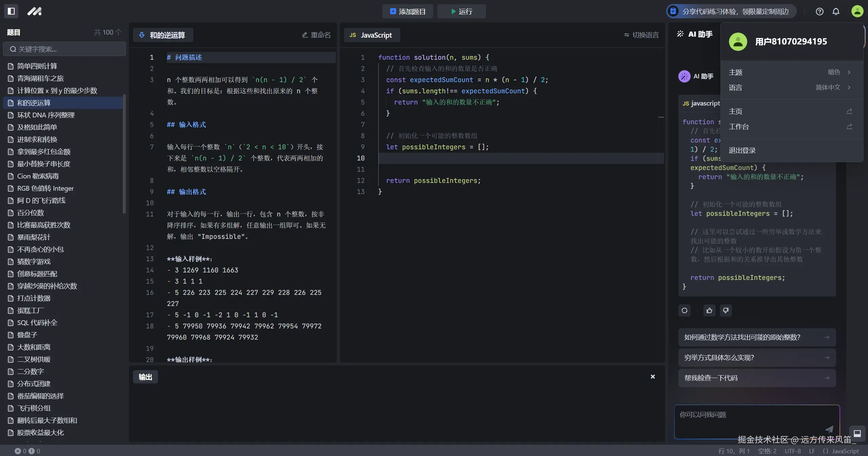Click the help question mark icon
This screenshot has width=868, height=456.
pyautogui.click(x=819, y=12)
